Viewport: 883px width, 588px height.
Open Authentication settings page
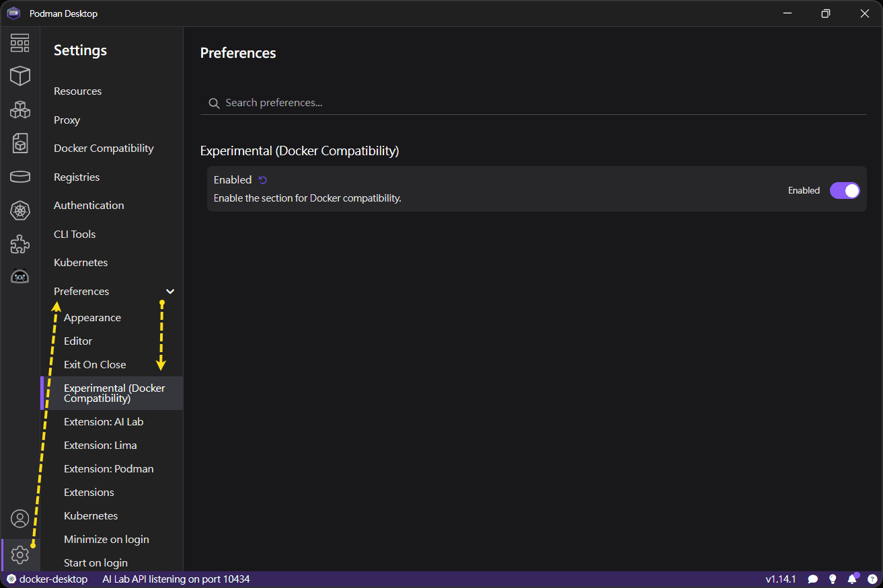click(x=89, y=206)
